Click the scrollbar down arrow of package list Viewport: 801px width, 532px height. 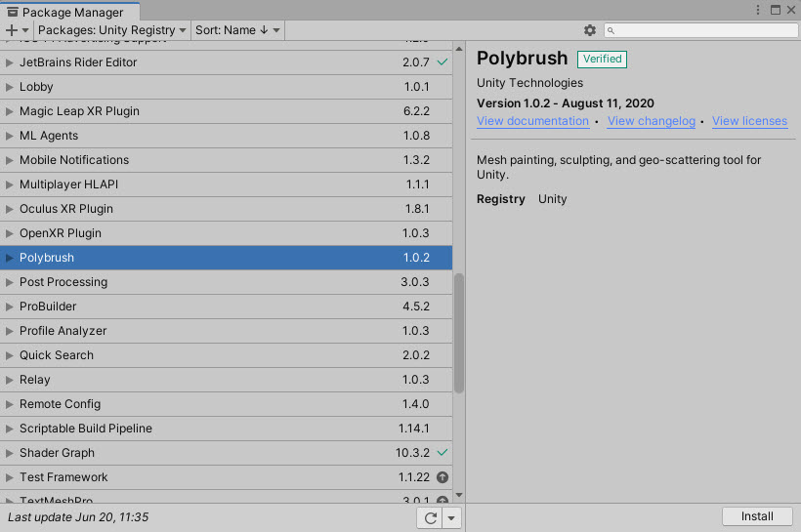click(459, 495)
